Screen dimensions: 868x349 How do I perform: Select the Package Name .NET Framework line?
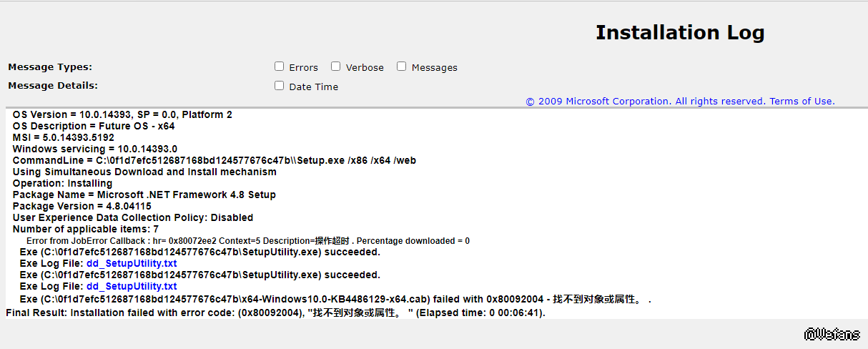point(144,195)
